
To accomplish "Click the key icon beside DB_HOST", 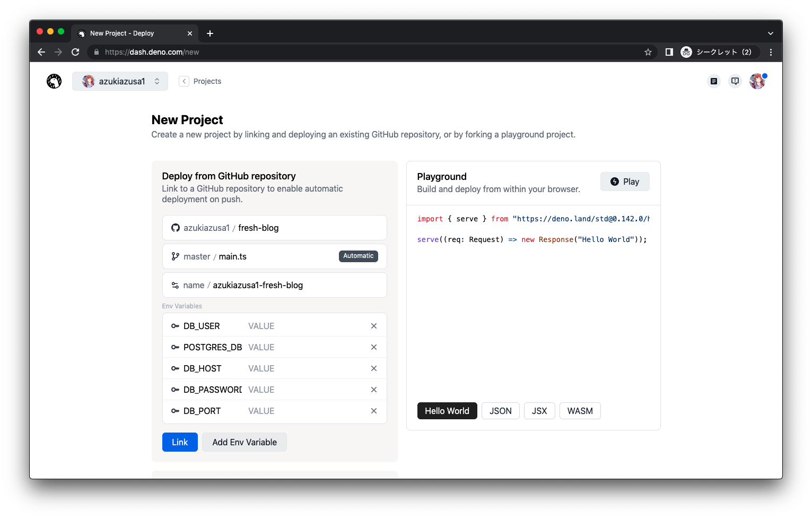I will point(175,368).
